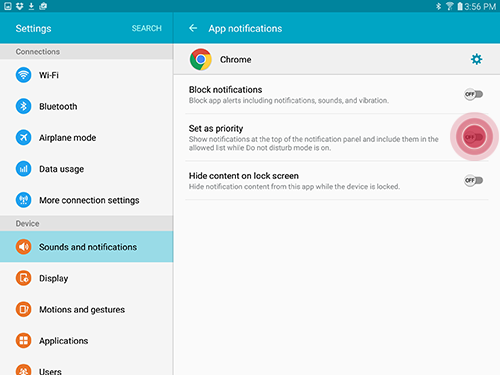Tap the Chrome app name label
This screenshot has width=500, height=375.
pos(235,60)
